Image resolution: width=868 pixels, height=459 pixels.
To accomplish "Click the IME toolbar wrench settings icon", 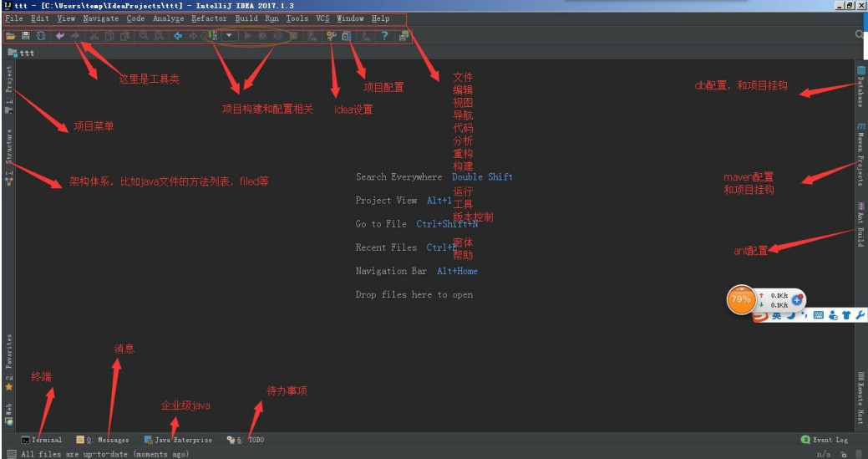I will point(860,315).
